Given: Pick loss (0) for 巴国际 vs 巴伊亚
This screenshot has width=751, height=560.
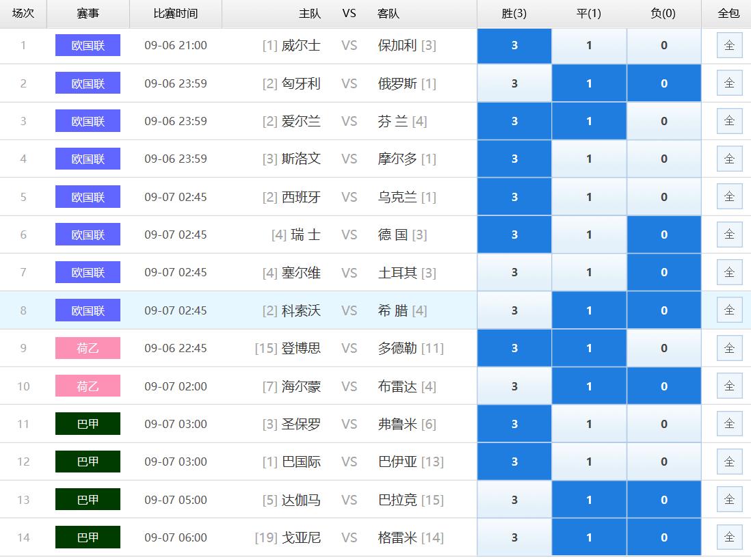Looking at the screenshot, I should pyautogui.click(x=664, y=462).
